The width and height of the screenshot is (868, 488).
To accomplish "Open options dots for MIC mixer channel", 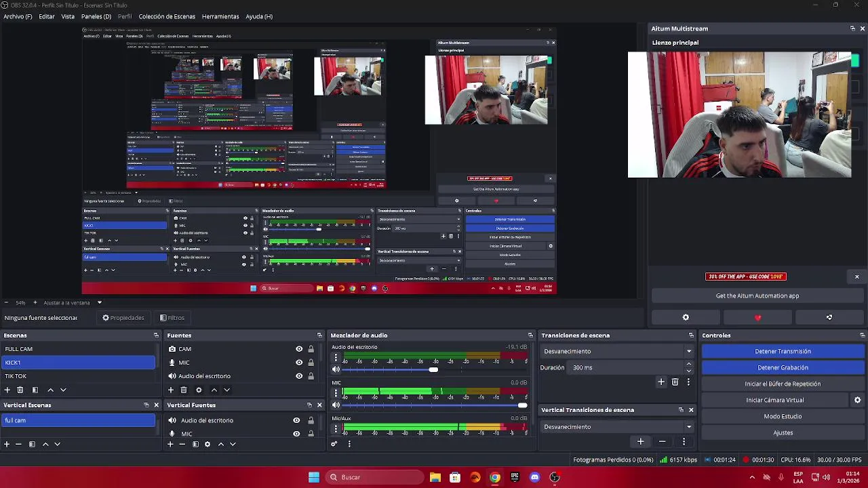I will (336, 393).
